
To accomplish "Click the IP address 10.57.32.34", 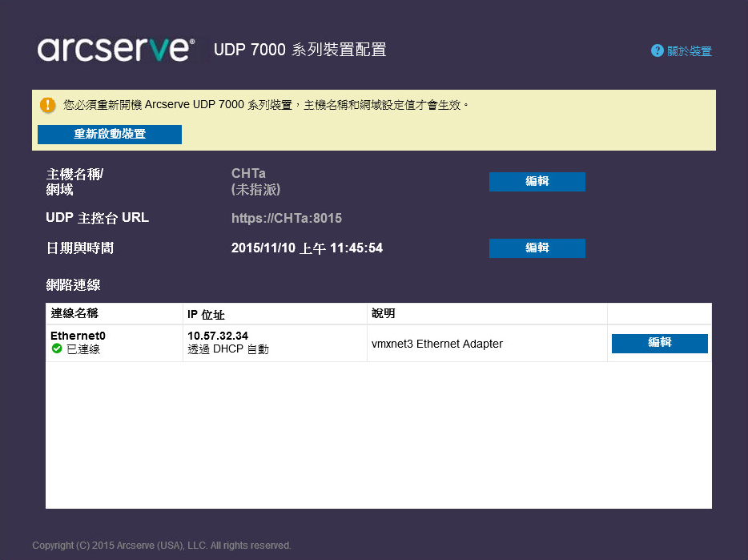I will [218, 336].
